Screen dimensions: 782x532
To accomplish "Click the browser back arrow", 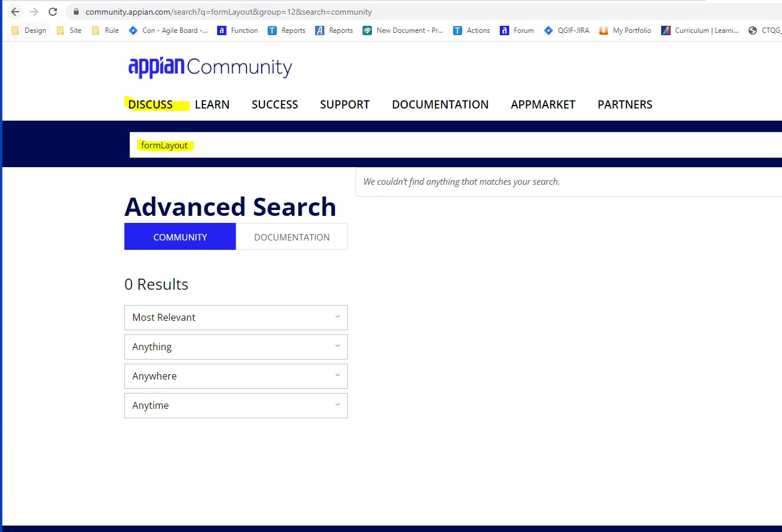I will [15, 12].
